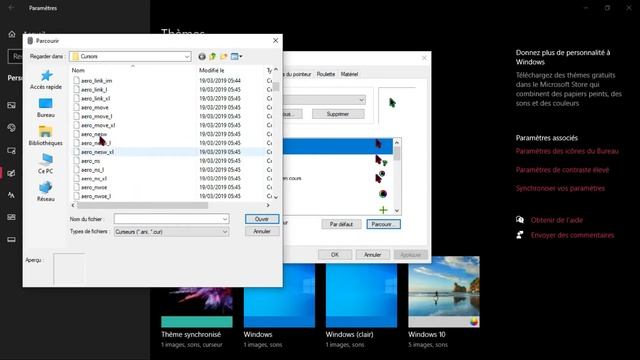Select the file aero_nwse_l
Viewport: 640px width, 360px height.
click(96, 196)
